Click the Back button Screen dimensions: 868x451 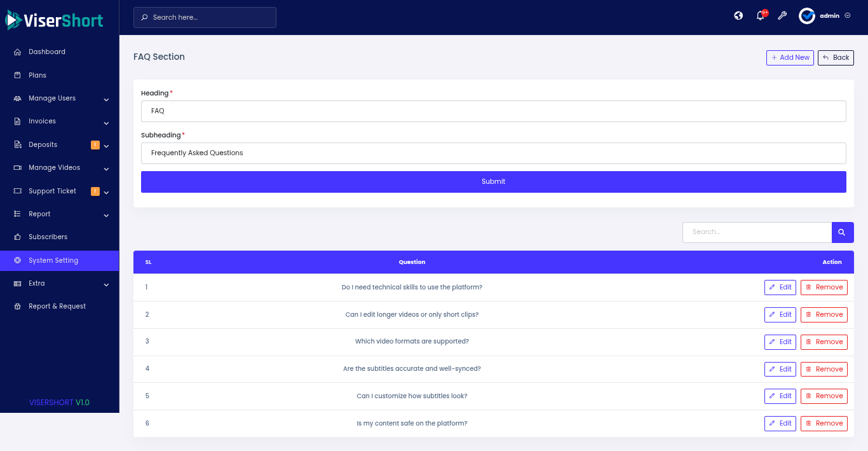836,58
